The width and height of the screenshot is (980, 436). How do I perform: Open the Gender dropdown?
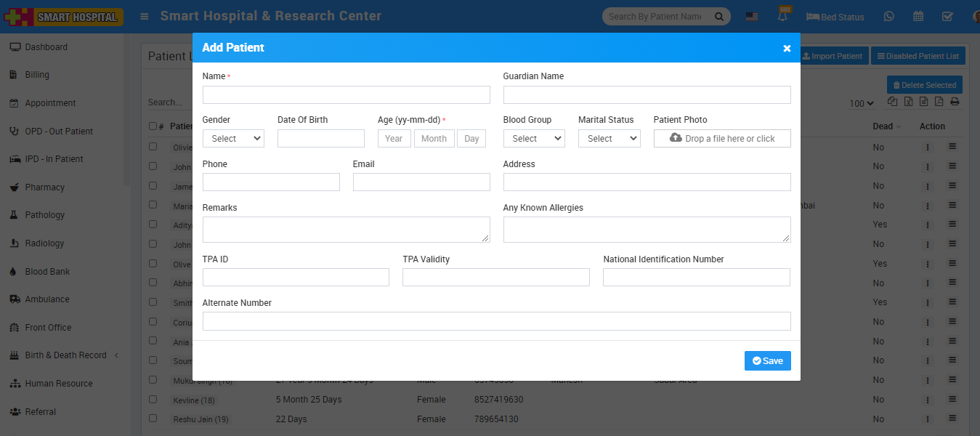click(232, 139)
